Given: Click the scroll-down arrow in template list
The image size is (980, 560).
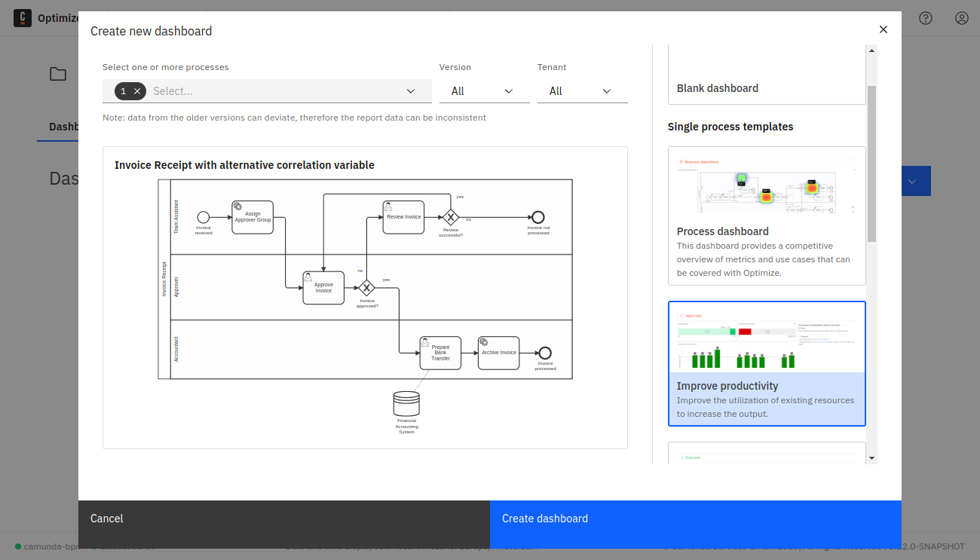Looking at the screenshot, I should [x=872, y=457].
